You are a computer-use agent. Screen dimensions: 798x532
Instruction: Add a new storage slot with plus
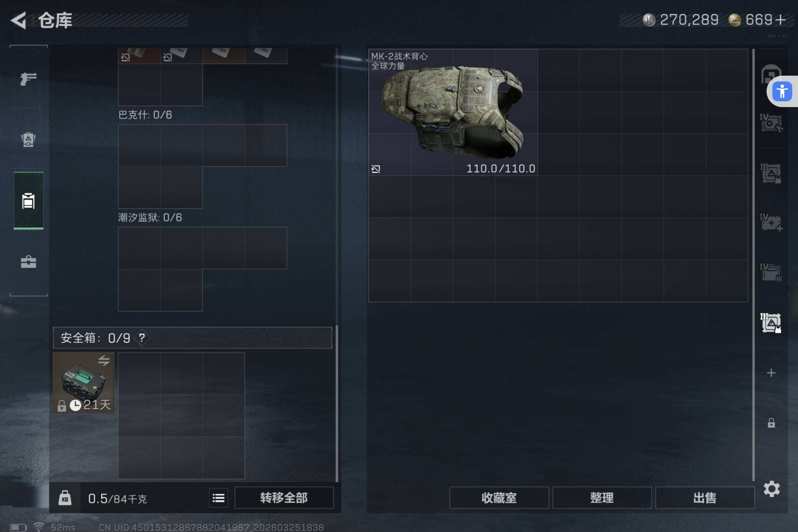[771, 373]
